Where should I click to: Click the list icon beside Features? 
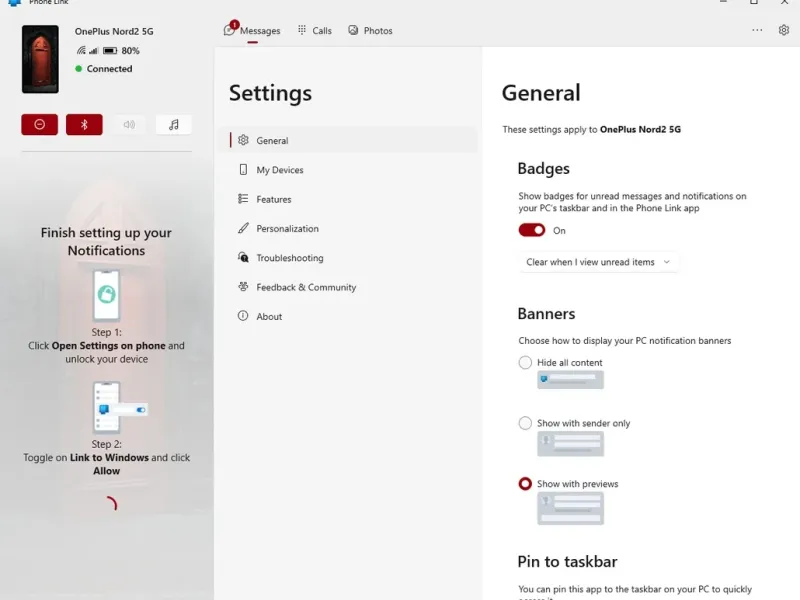pyautogui.click(x=243, y=198)
